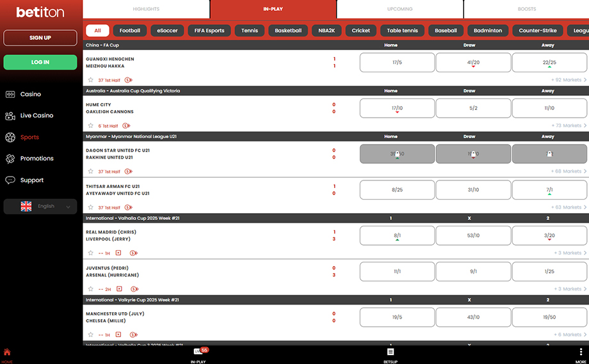Filter by eSoccer
Screen dimensions: 589x364
pos(167,31)
